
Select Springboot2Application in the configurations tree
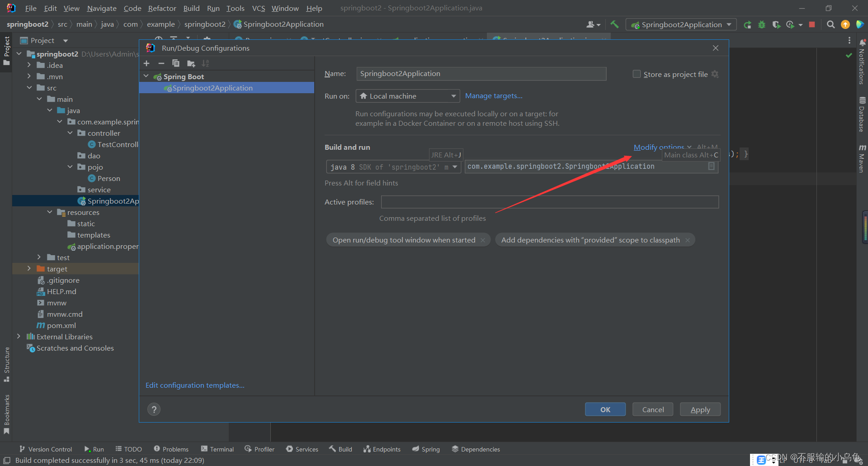(x=226, y=88)
